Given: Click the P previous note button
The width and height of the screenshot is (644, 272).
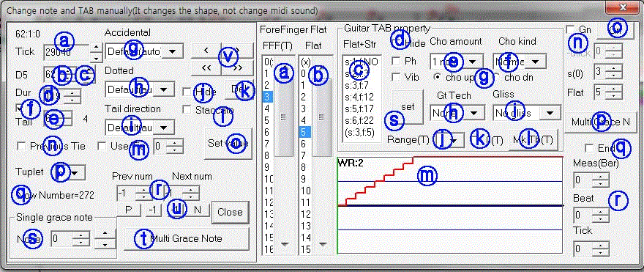Looking at the screenshot, I should click(128, 210).
